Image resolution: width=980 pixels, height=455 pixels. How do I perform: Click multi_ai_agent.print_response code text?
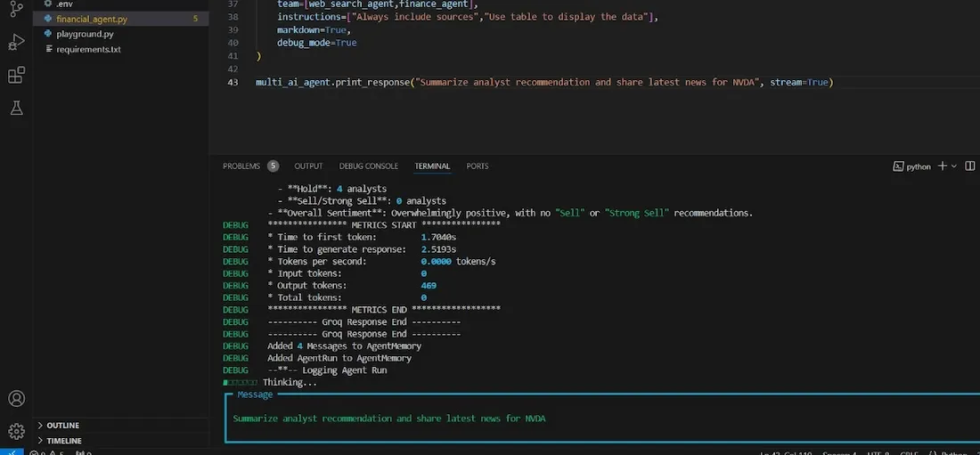(333, 83)
